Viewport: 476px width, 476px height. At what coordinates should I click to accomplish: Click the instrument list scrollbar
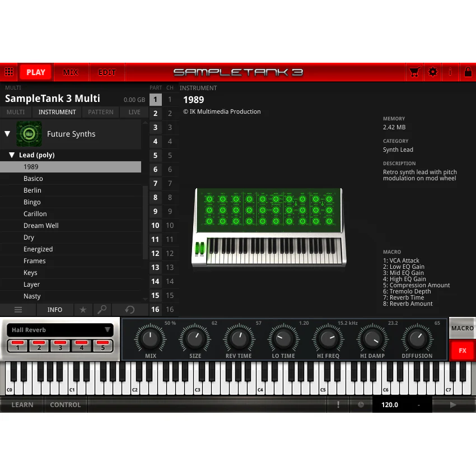point(145,222)
